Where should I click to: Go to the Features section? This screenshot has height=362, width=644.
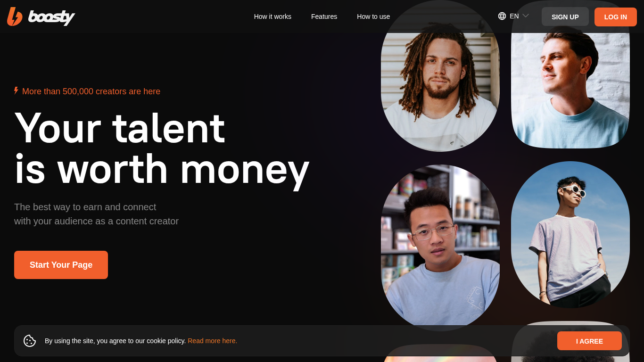tap(324, 16)
